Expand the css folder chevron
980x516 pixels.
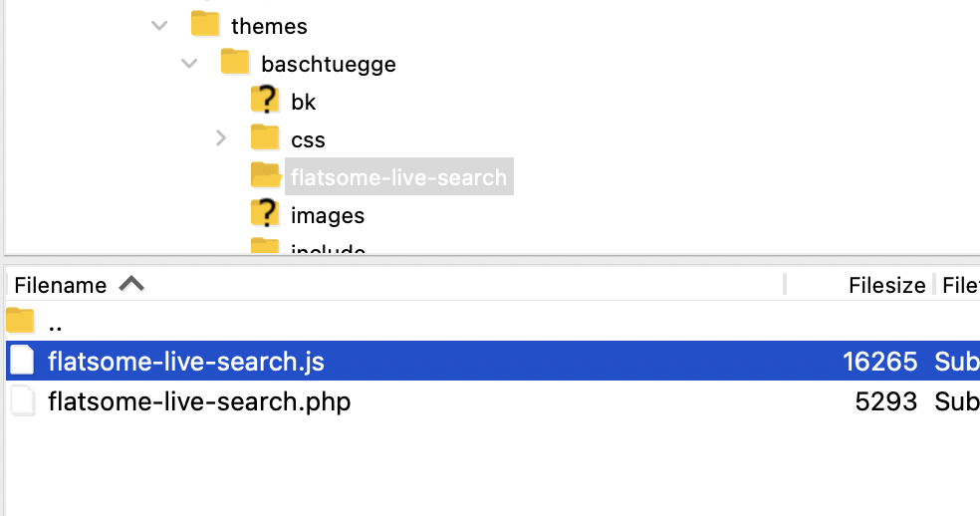click(221, 138)
